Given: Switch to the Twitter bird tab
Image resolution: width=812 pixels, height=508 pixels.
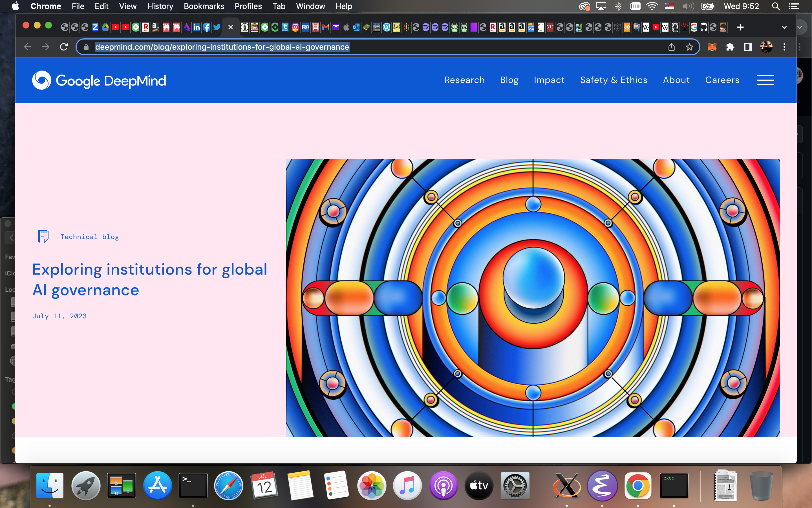Looking at the screenshot, I should tap(217, 27).
